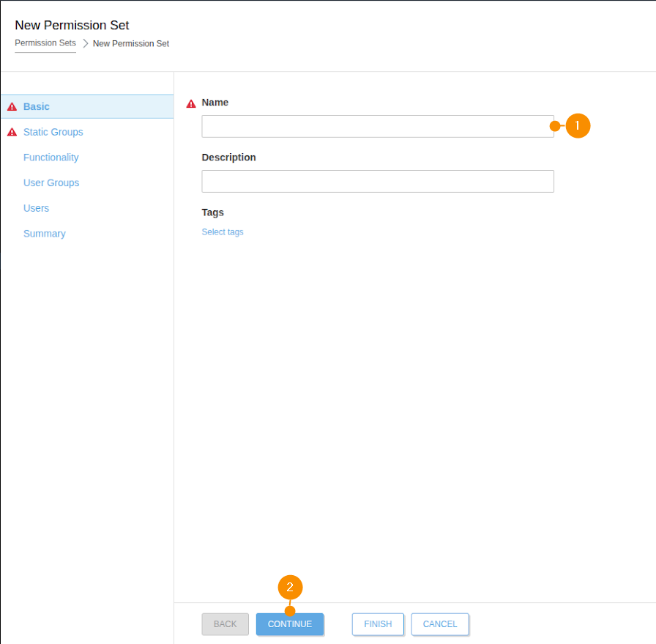Viewport: 656px width, 644px height.
Task: Click the warning icon beside Static Groups
Action: (12, 133)
